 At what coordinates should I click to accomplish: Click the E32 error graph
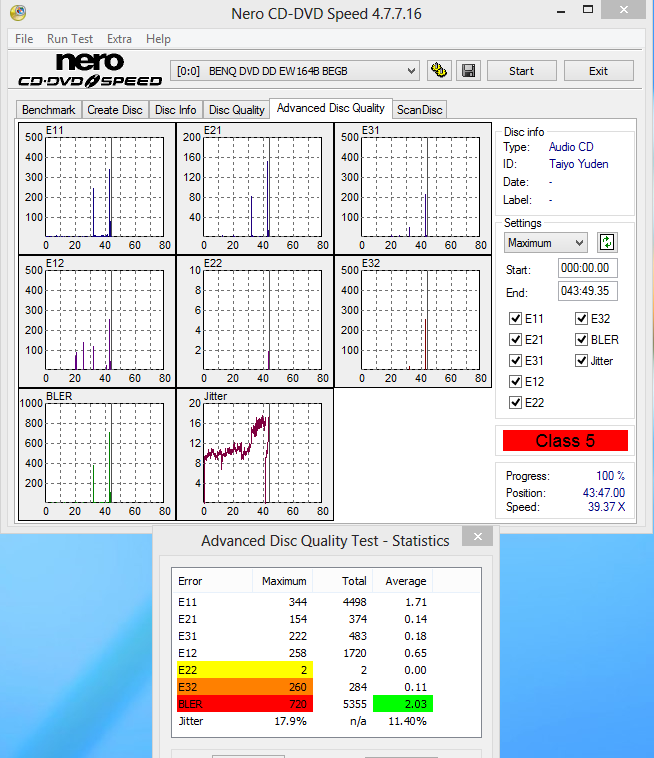pyautogui.click(x=413, y=321)
